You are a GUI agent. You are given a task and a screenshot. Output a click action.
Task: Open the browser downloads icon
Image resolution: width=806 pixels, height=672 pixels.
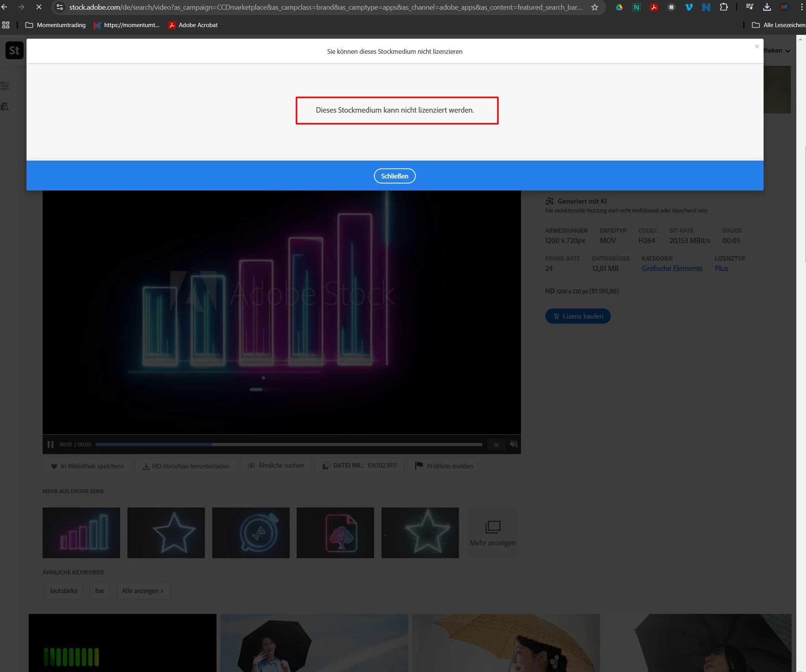766,7
